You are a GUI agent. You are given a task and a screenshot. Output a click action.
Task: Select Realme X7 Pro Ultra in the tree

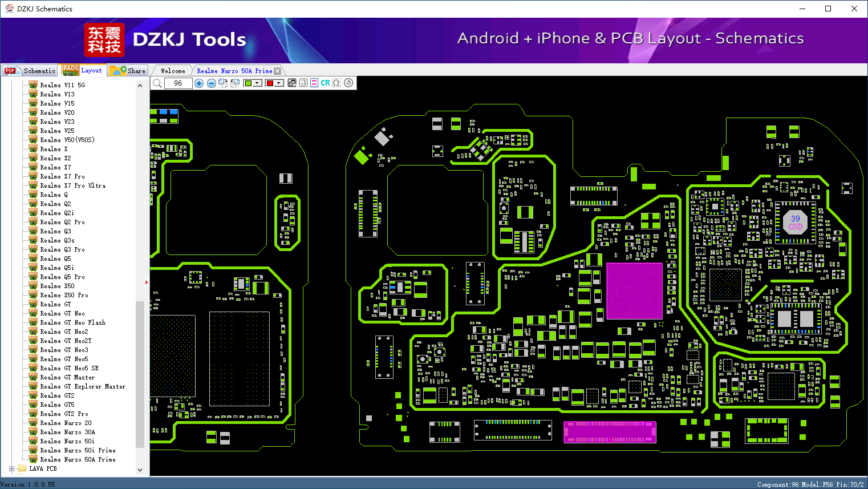(72, 186)
